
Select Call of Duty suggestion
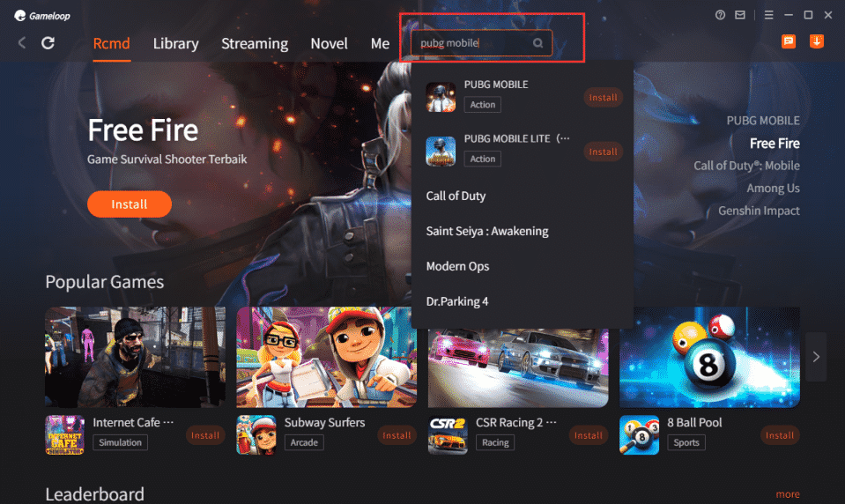coord(456,196)
